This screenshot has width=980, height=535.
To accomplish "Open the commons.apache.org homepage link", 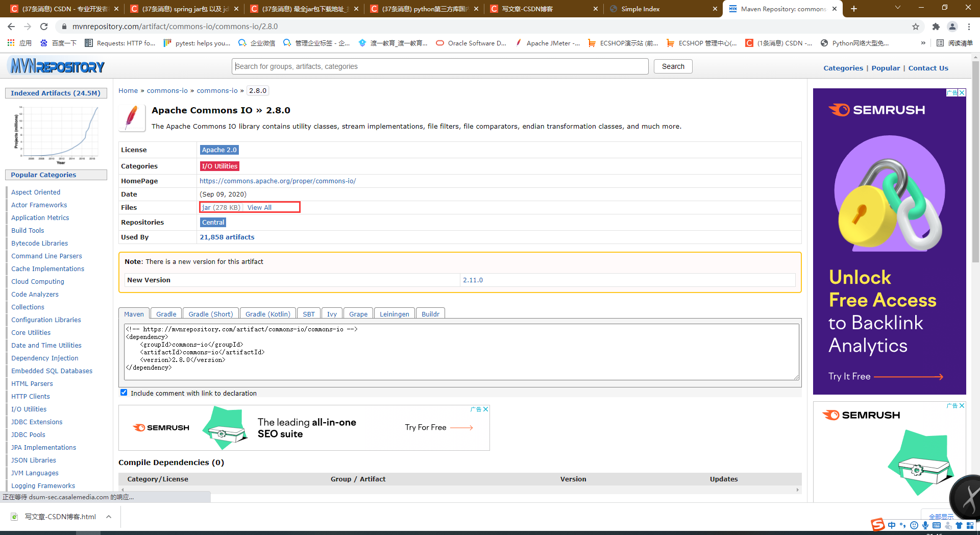I will click(278, 181).
